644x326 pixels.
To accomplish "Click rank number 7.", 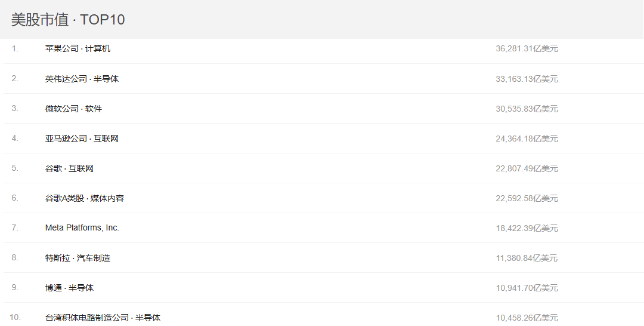I will click(15, 227).
